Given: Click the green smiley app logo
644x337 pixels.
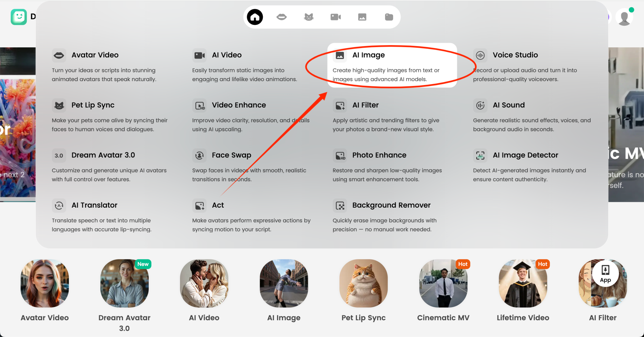Looking at the screenshot, I should (19, 17).
